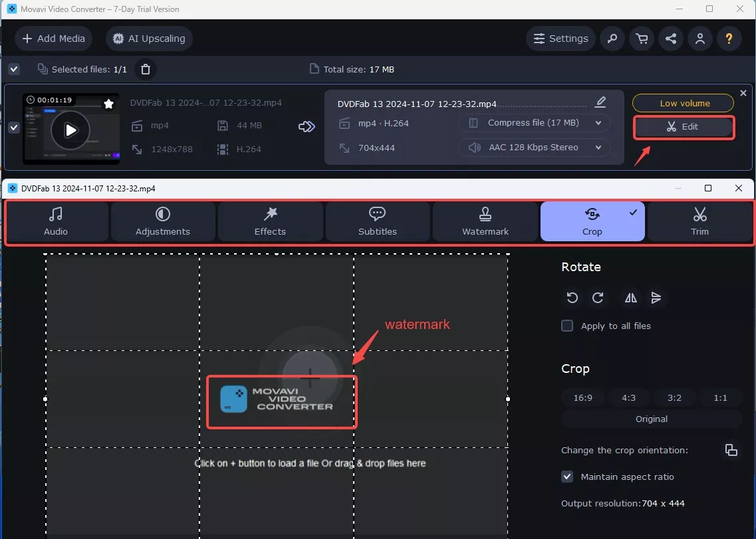Click the Selected files: 1/1 label
The height and width of the screenshot is (539, 756).
click(x=89, y=69)
